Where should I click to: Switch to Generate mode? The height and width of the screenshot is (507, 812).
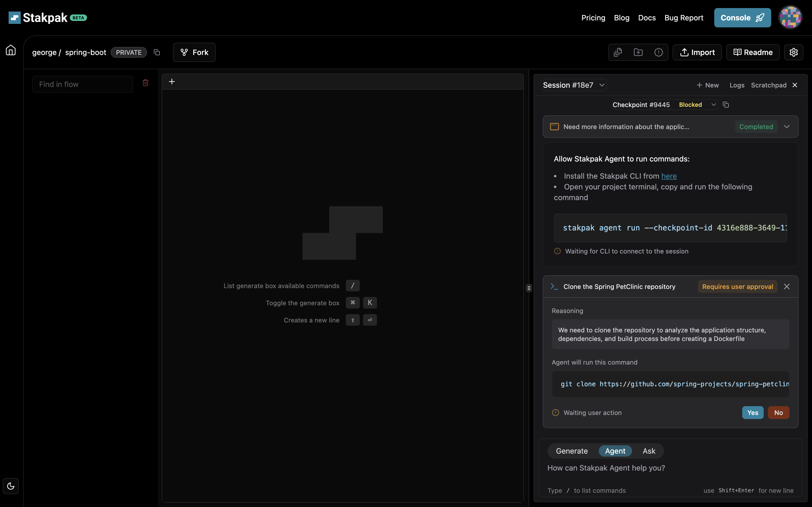click(x=572, y=451)
